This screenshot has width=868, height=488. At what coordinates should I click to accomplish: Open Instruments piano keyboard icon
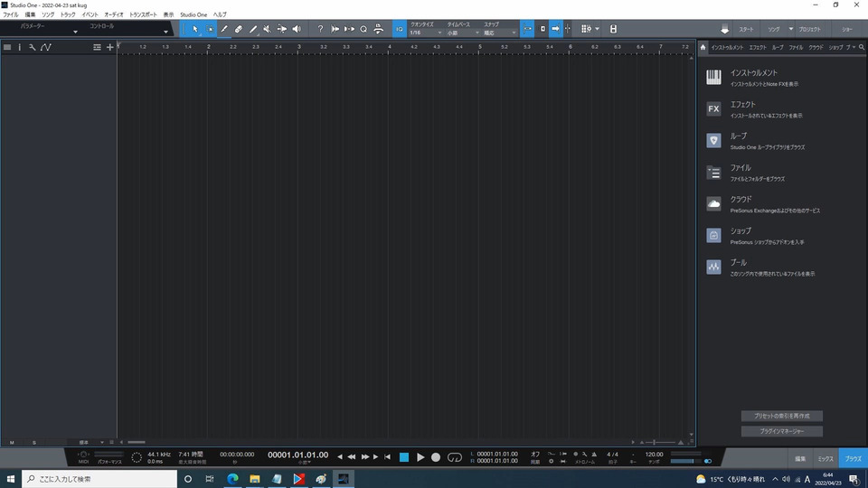point(713,77)
